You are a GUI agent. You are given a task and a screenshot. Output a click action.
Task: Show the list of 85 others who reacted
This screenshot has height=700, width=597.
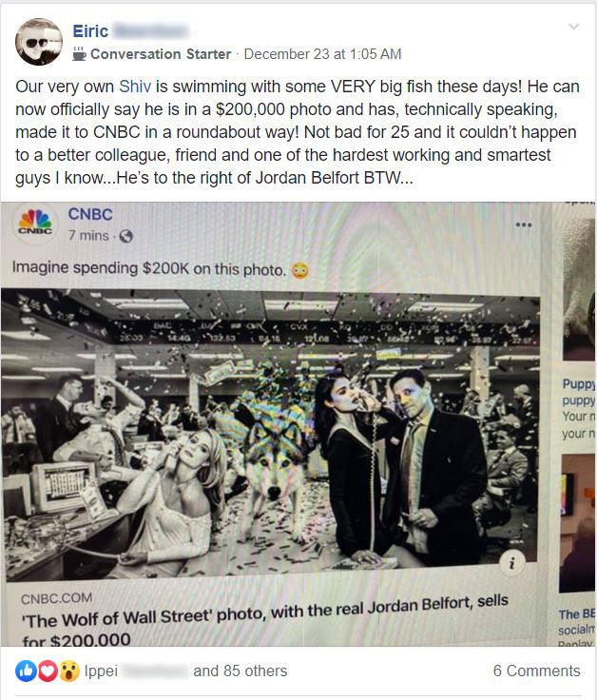point(241,671)
